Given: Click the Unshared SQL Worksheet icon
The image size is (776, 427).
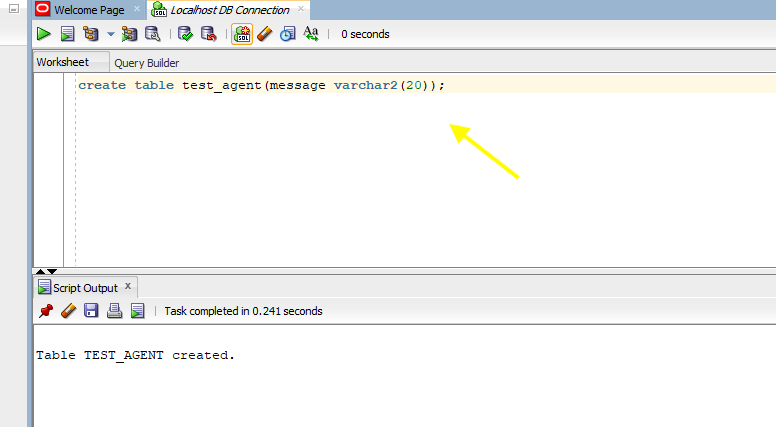Looking at the screenshot, I should (x=242, y=34).
